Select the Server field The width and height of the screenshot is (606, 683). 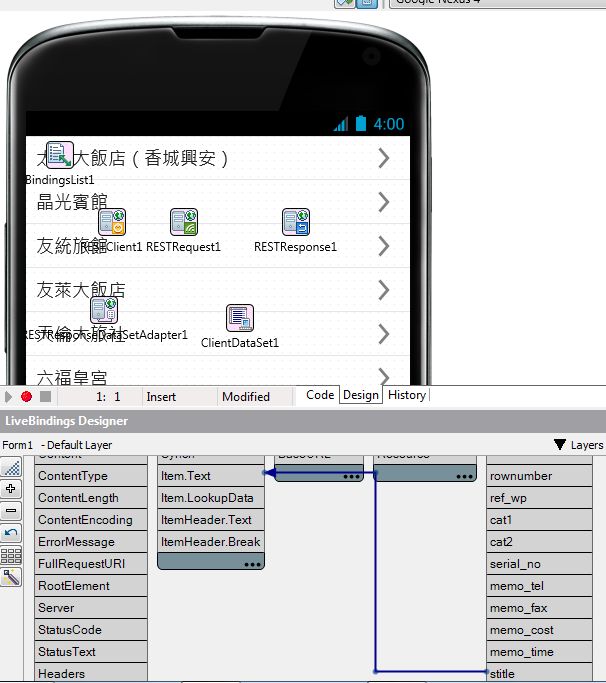(91, 608)
